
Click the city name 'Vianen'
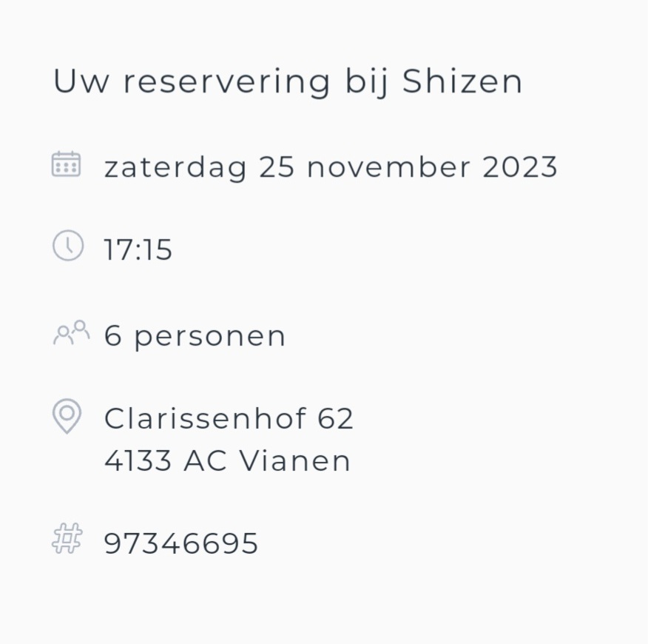point(295,461)
